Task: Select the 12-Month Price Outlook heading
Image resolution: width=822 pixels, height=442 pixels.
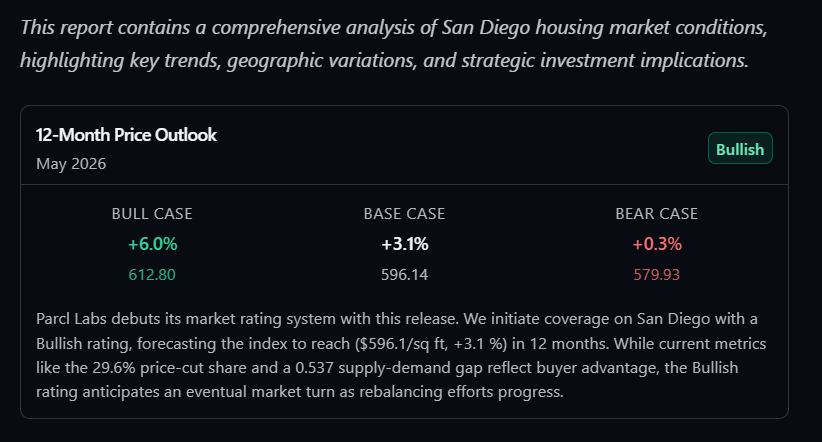Action: click(x=126, y=135)
